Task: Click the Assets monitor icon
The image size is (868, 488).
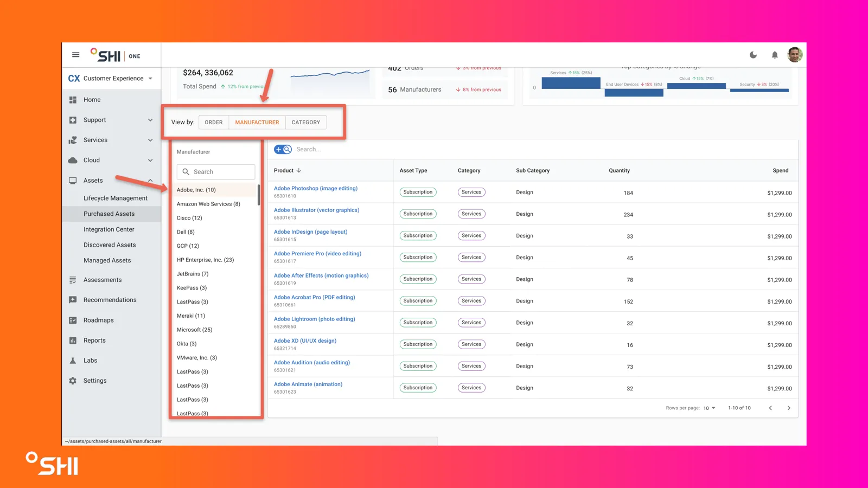Action: click(73, 181)
